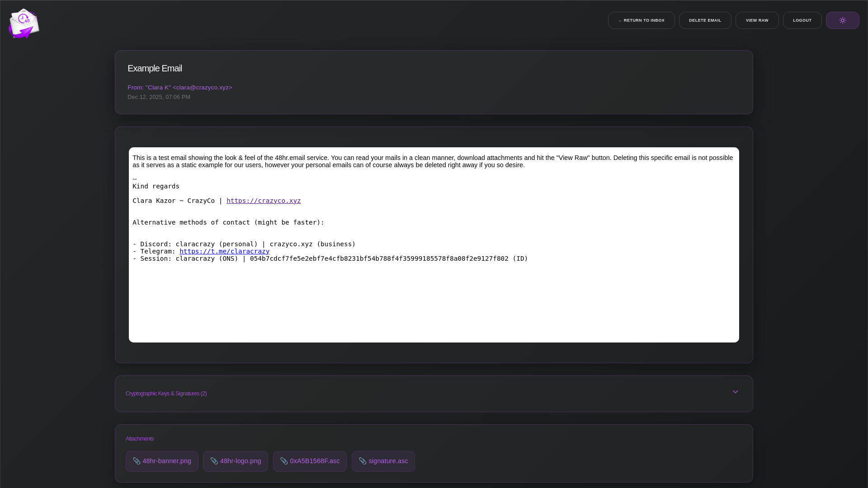Open the crazyco.xyz website link

click(x=264, y=201)
